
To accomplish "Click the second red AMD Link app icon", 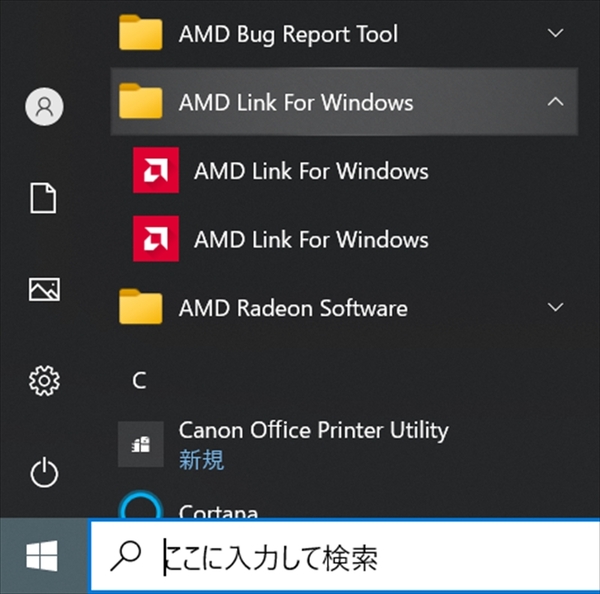I will click(156, 238).
